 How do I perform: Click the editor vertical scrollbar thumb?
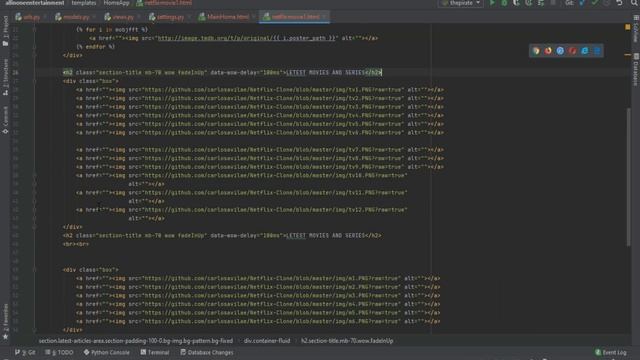(629, 177)
